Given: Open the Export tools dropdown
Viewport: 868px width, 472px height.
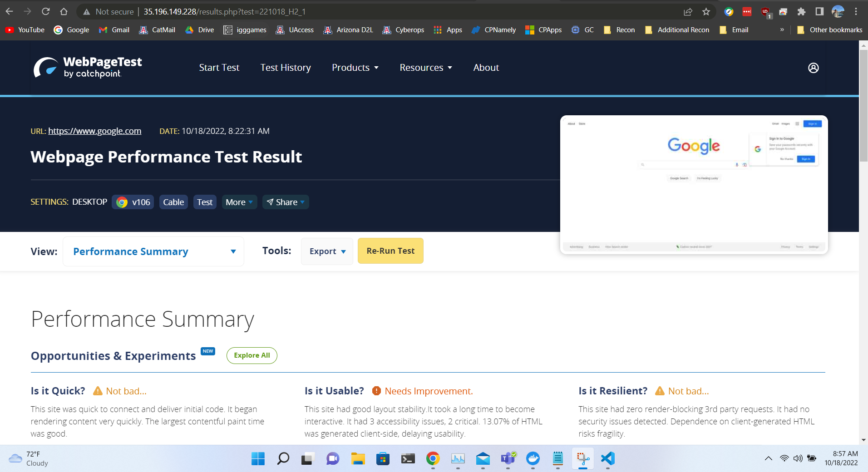Looking at the screenshot, I should pyautogui.click(x=327, y=251).
